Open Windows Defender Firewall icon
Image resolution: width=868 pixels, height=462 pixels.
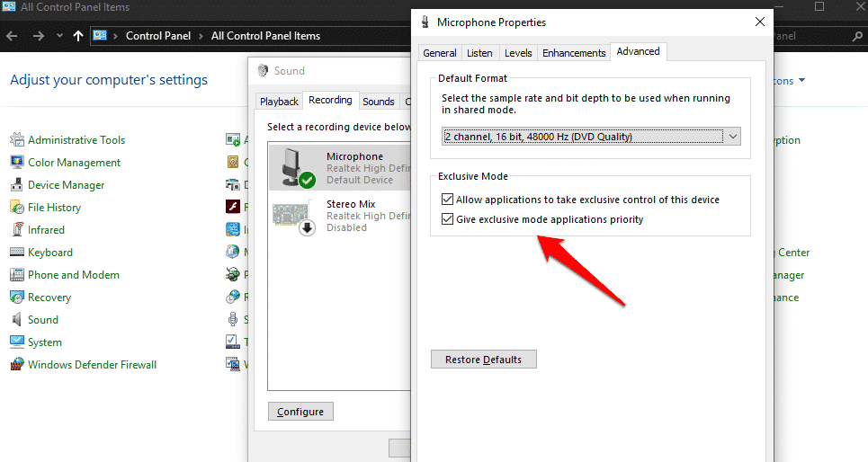pos(17,365)
